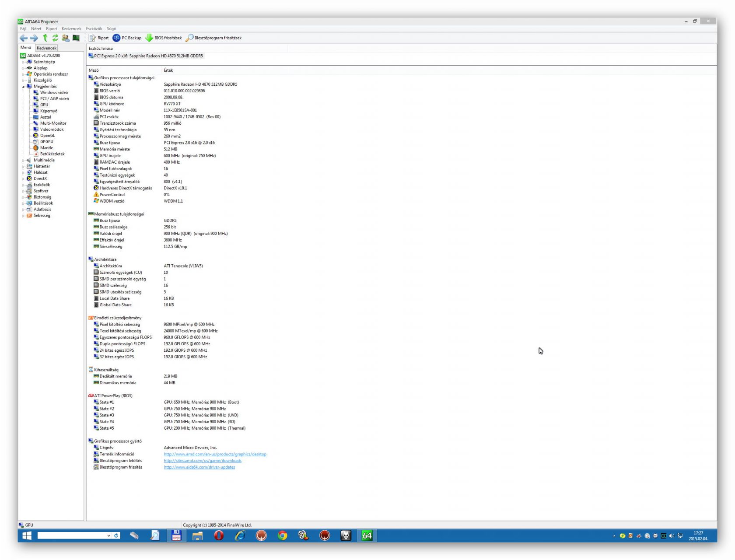Select Betűkészletek in the tree
The image size is (735, 560).
point(49,154)
